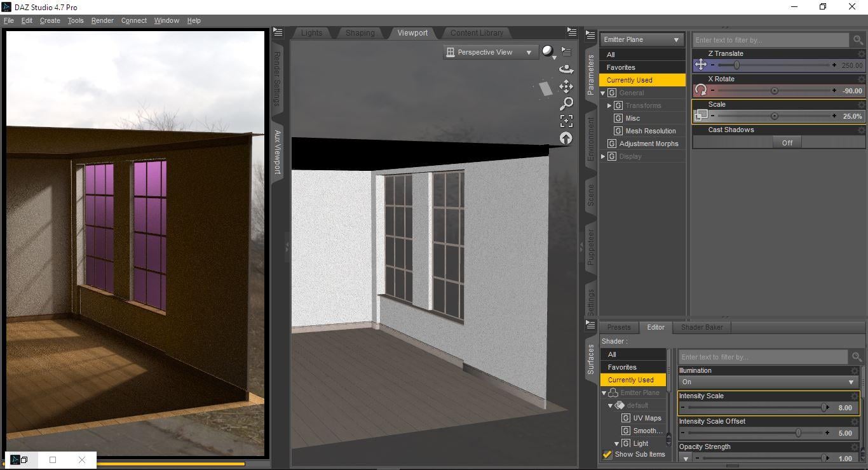Open Z Translate settings gear
The width and height of the screenshot is (868, 470).
861,54
